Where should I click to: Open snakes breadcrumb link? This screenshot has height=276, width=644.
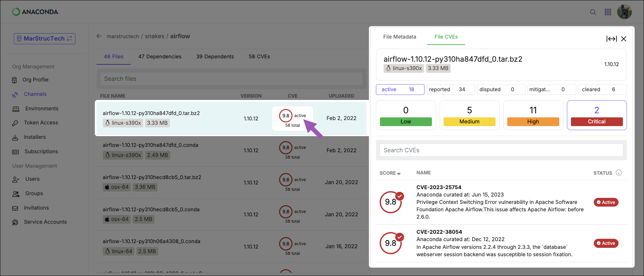(154, 36)
